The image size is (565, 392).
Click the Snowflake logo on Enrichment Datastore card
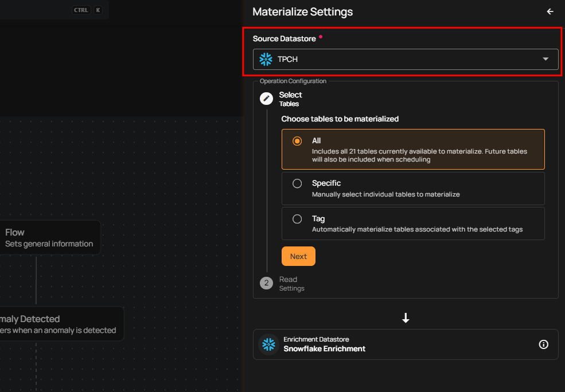[268, 344]
